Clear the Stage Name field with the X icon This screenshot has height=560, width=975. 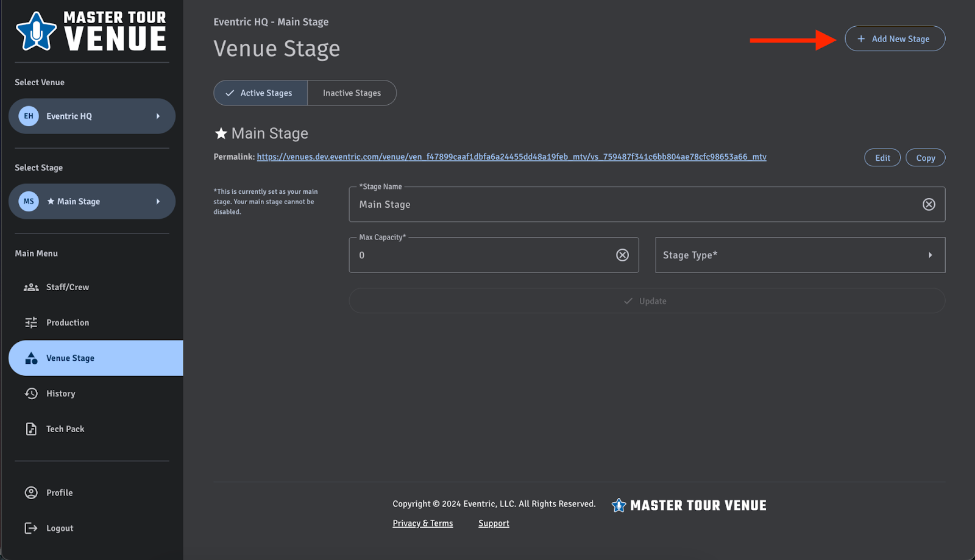click(929, 204)
